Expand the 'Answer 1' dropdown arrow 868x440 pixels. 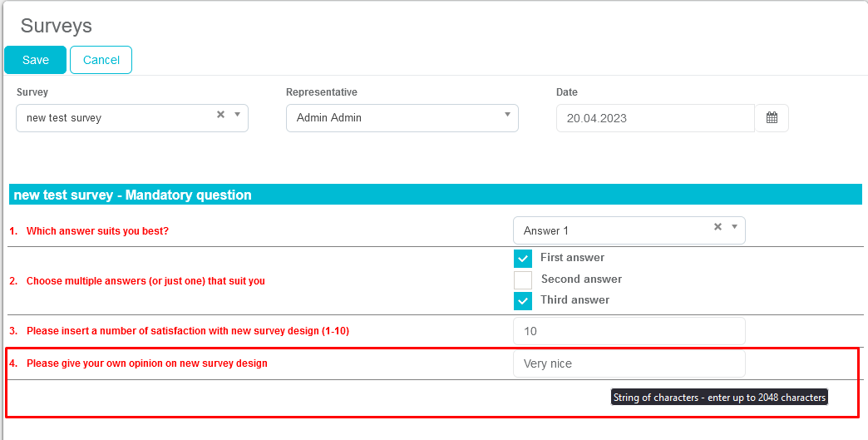734,227
